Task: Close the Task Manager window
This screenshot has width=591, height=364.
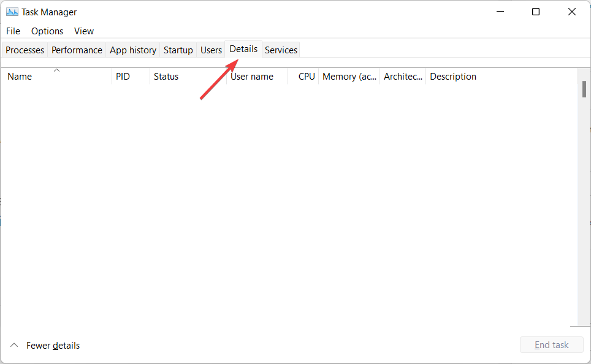Action: (x=572, y=12)
